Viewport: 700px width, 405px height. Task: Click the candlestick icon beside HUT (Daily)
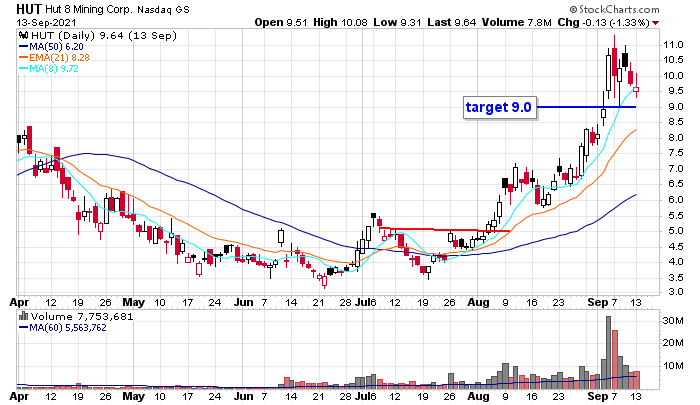24,35
